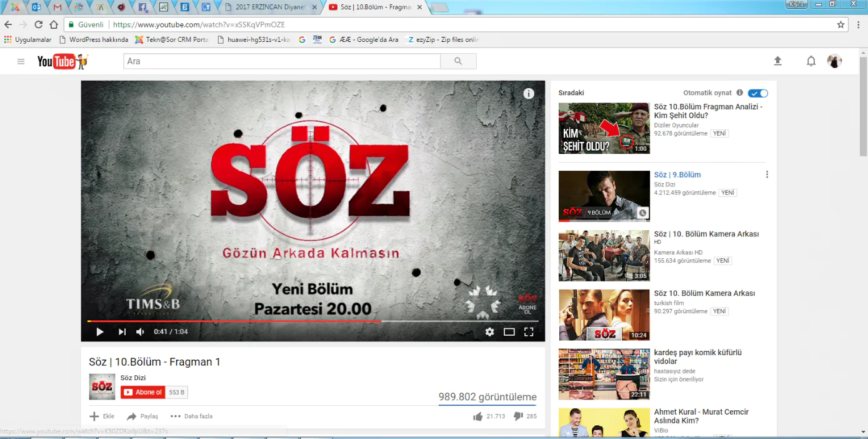View Güvenli site security information
868x439 pixels.
point(86,24)
